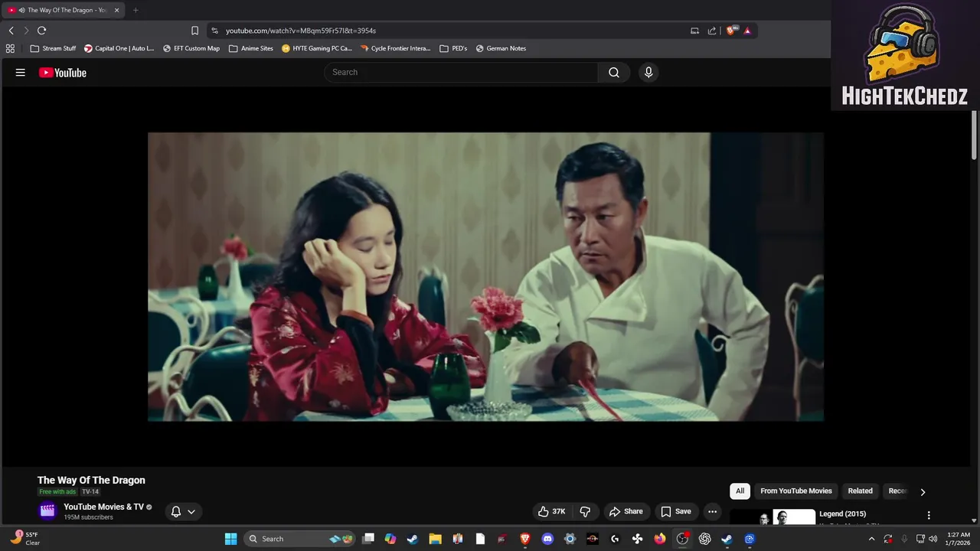This screenshot has width=980, height=551.
Task: Click the search magnifier button
Action: 614,72
